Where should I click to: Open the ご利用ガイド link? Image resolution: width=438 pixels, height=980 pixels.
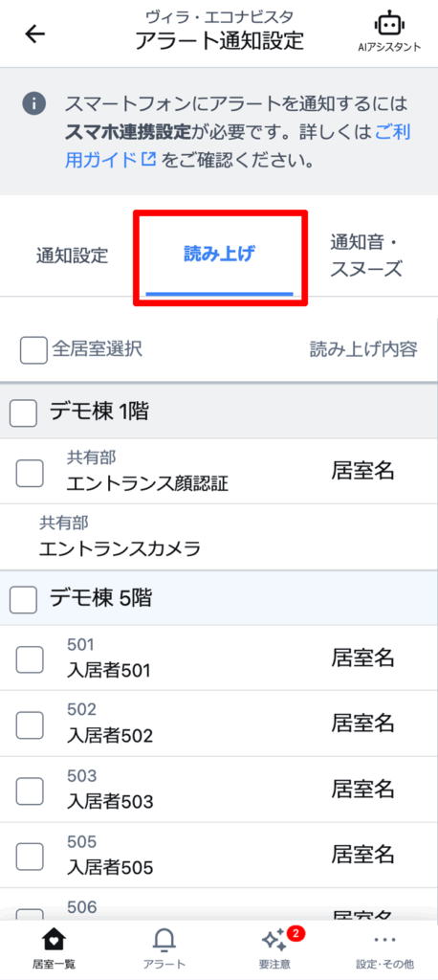tap(237, 146)
